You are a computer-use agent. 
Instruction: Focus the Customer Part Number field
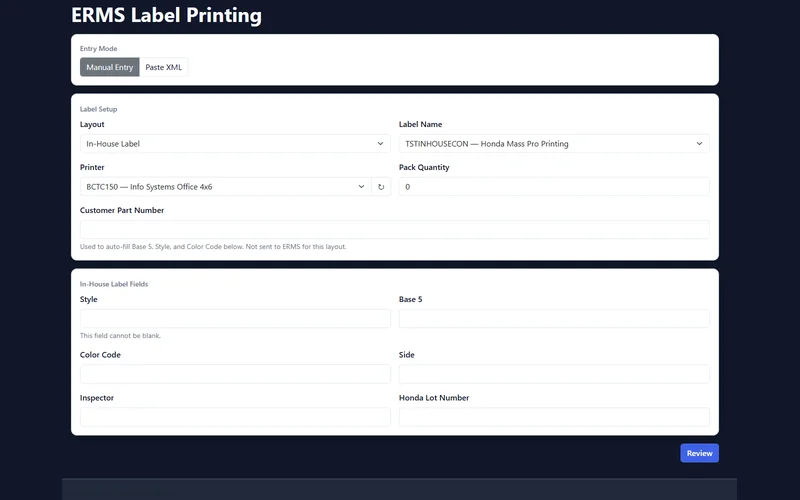pyautogui.click(x=395, y=230)
